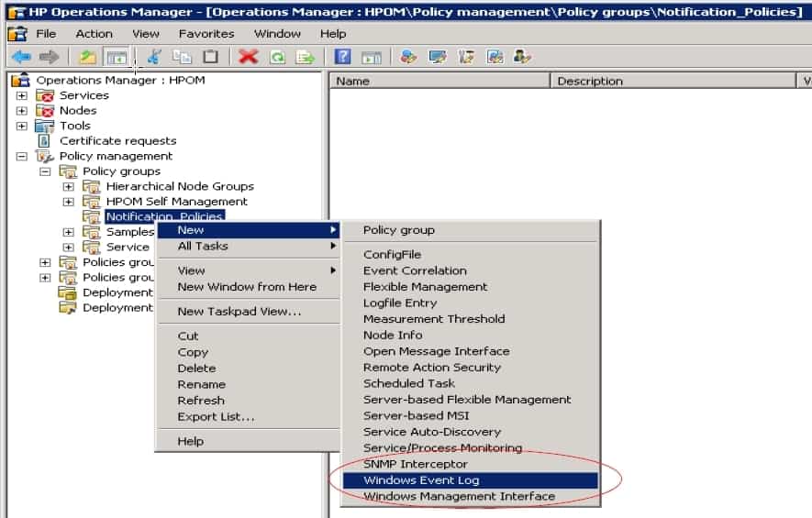Expand the Nodes tree node
The height and width of the screenshot is (518, 812).
coord(22,111)
